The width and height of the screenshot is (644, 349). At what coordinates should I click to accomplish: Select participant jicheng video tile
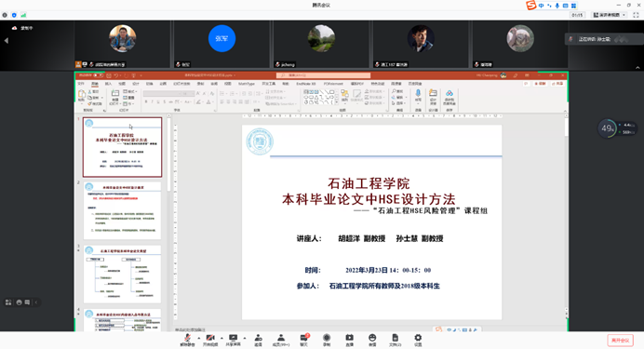pos(321,44)
